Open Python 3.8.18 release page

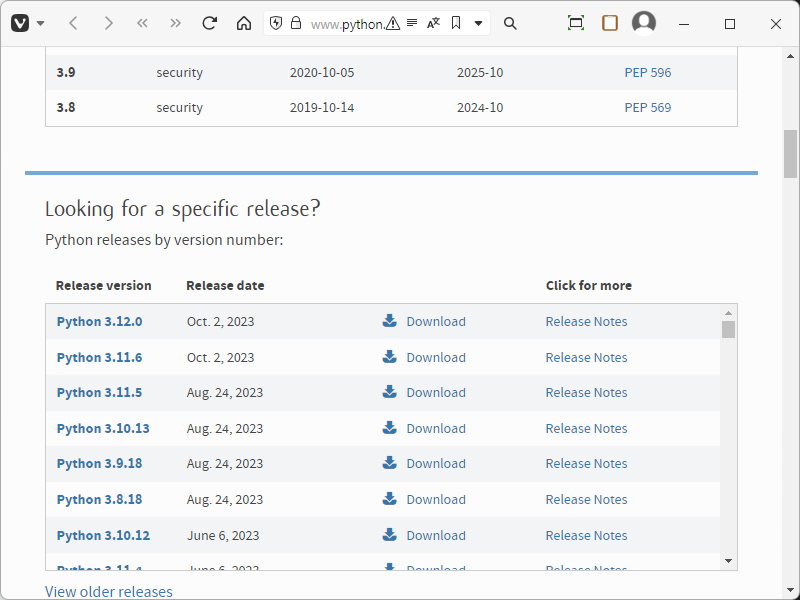tap(99, 499)
